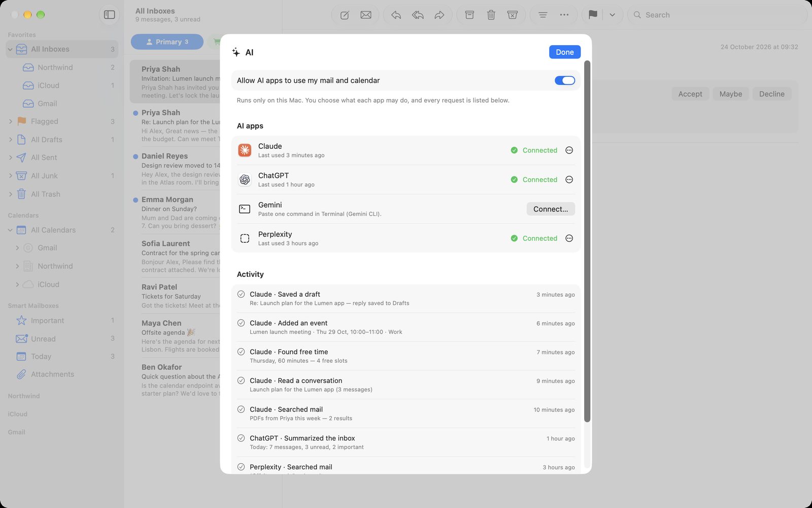Open ChatGPT's options ellipsis
812x508 pixels.
[x=569, y=180]
